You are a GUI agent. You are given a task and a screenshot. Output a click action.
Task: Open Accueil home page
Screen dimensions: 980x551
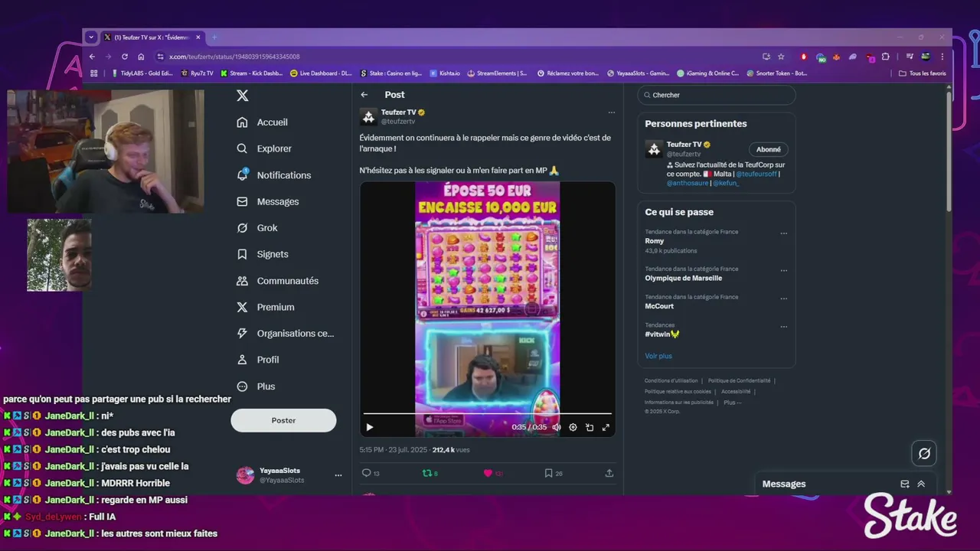(263, 122)
